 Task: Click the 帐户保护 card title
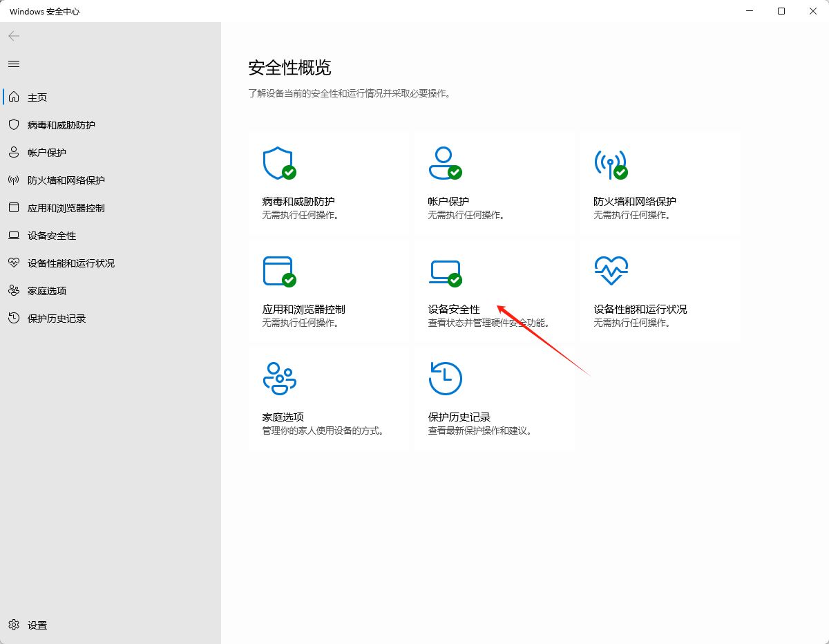click(448, 202)
